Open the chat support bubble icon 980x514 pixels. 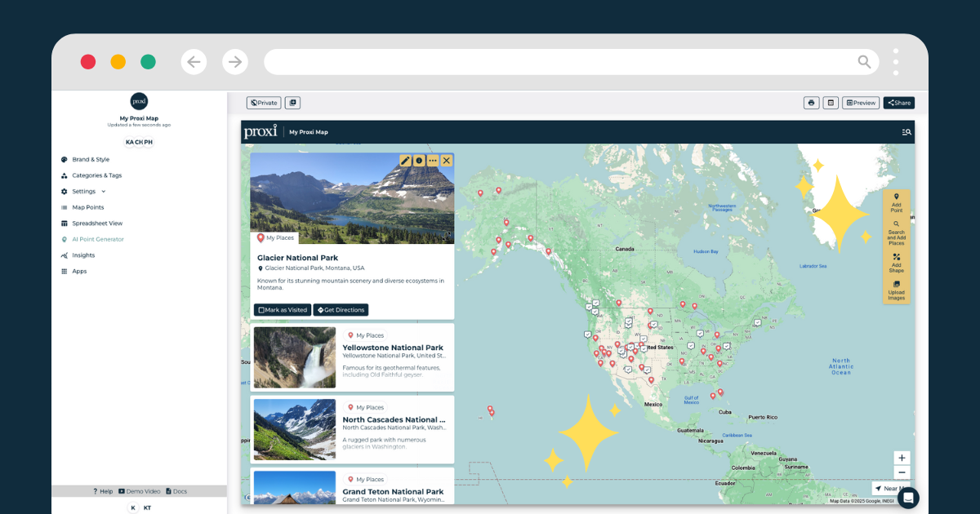pyautogui.click(x=908, y=498)
